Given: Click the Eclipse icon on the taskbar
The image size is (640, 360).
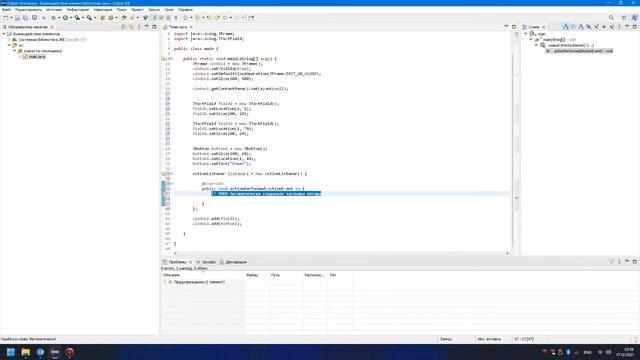Looking at the screenshot, I should point(55,352).
